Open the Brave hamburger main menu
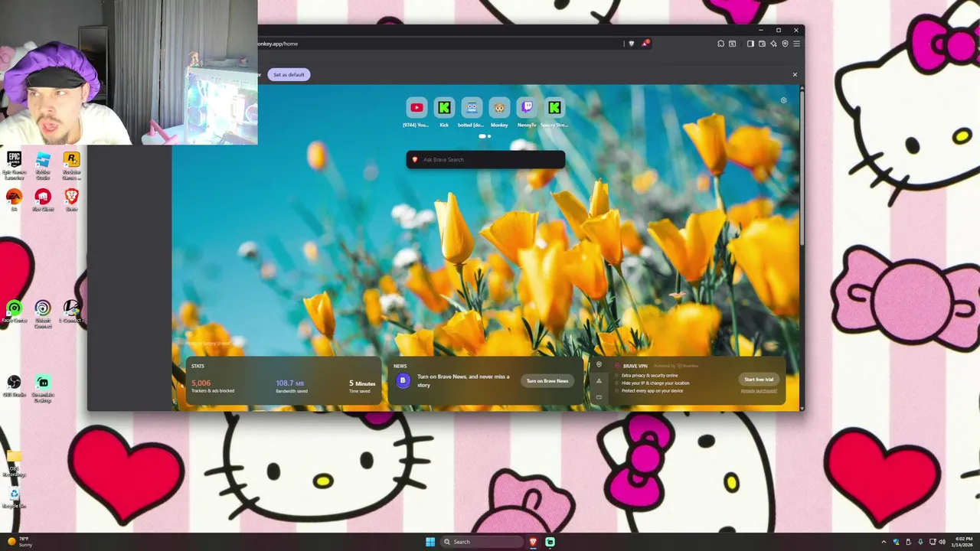Screen dimensions: 980x551 796,44
